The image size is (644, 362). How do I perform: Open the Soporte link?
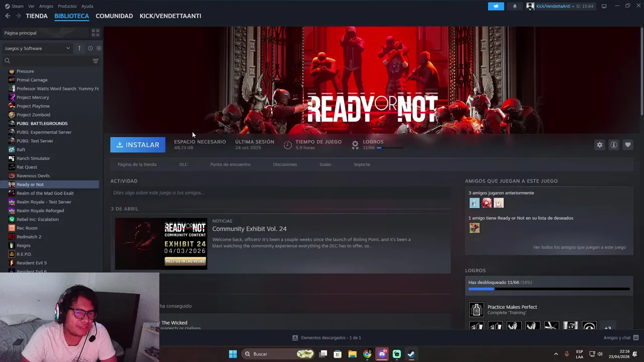[x=362, y=164]
